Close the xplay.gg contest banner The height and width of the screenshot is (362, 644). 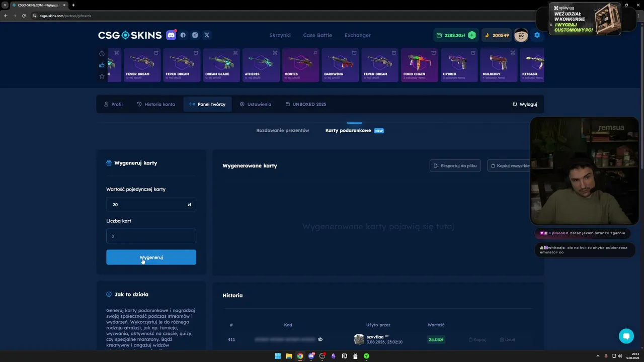(x=551, y=25)
